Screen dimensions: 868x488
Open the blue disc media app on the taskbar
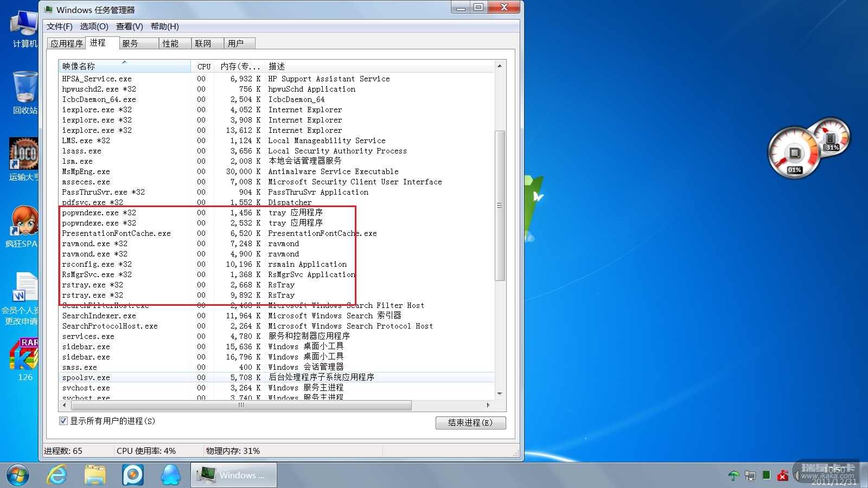133,476
